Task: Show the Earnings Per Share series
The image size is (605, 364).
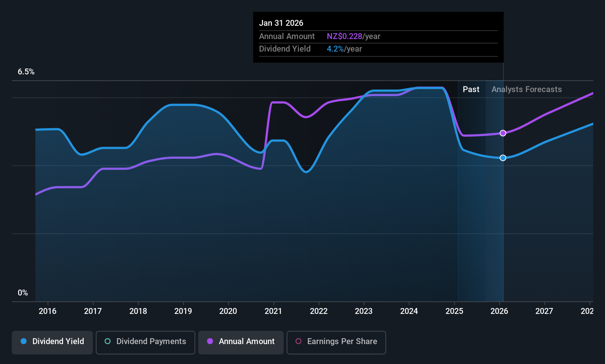Action: (x=336, y=342)
